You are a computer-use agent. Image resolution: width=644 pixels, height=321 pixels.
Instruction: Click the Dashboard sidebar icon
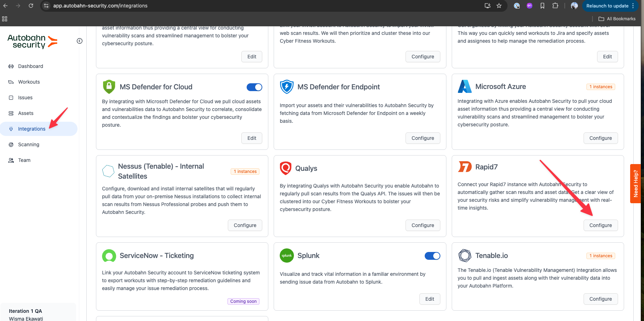click(11, 66)
